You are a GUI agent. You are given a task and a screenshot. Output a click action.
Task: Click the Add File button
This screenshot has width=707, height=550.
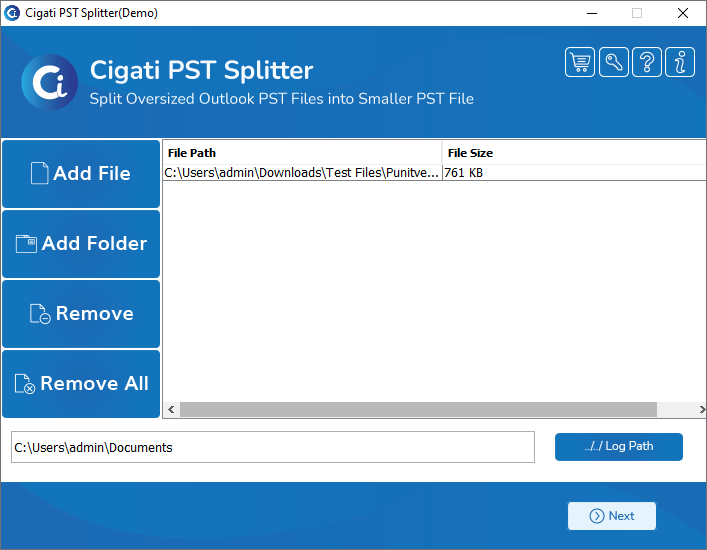[x=81, y=174]
